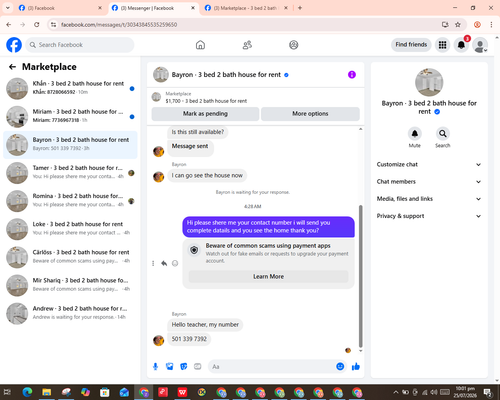Viewport: 500px width, 400px height.
Task: Switch to the first Facebook browser tab
Action: click(x=60, y=8)
